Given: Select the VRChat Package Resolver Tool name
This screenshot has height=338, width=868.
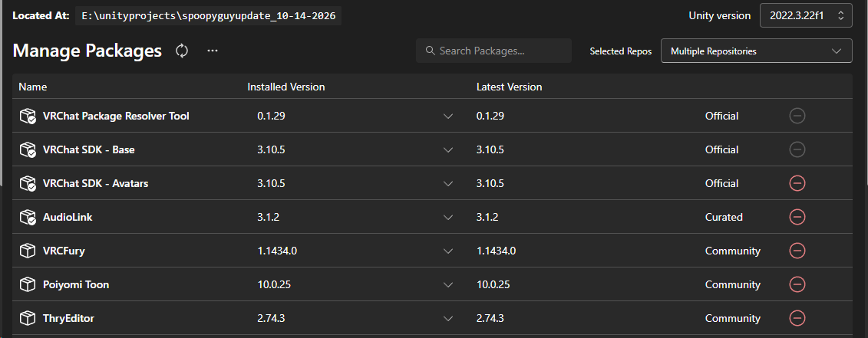Looking at the screenshot, I should pos(116,116).
